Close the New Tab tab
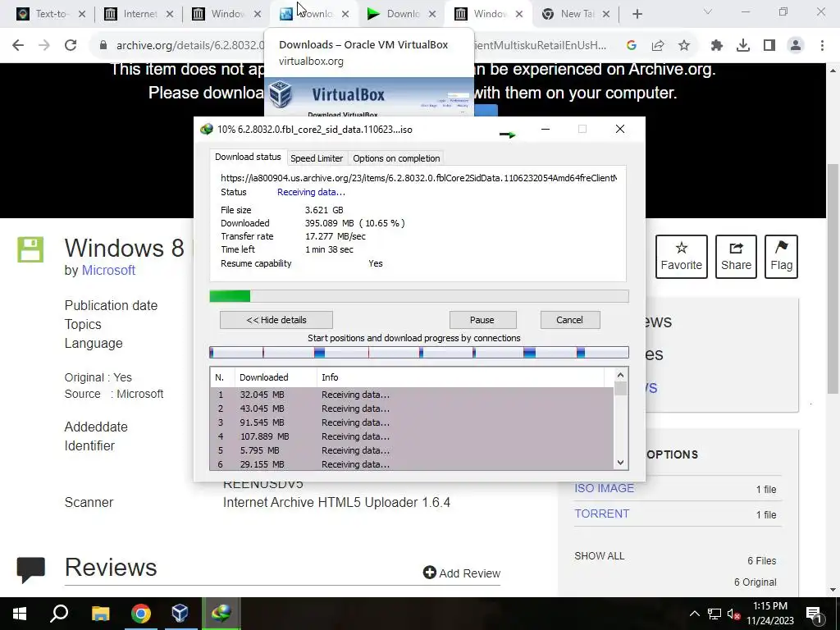The image size is (840, 630). [x=606, y=15]
